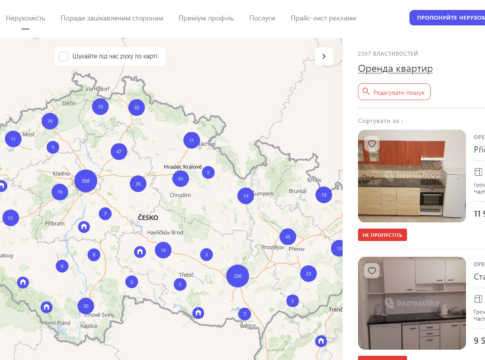This screenshot has height=360, width=485.
Task: Click the Редагувати пошук button
Action: (394, 92)
